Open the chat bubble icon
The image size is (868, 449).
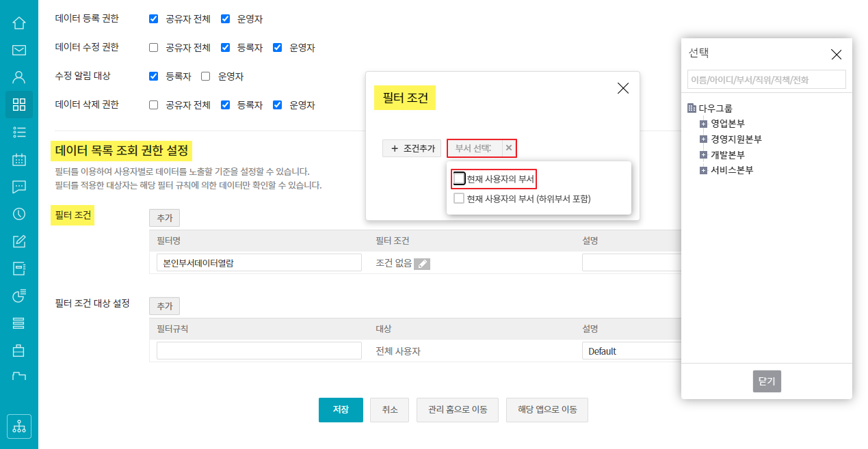pos(19,187)
